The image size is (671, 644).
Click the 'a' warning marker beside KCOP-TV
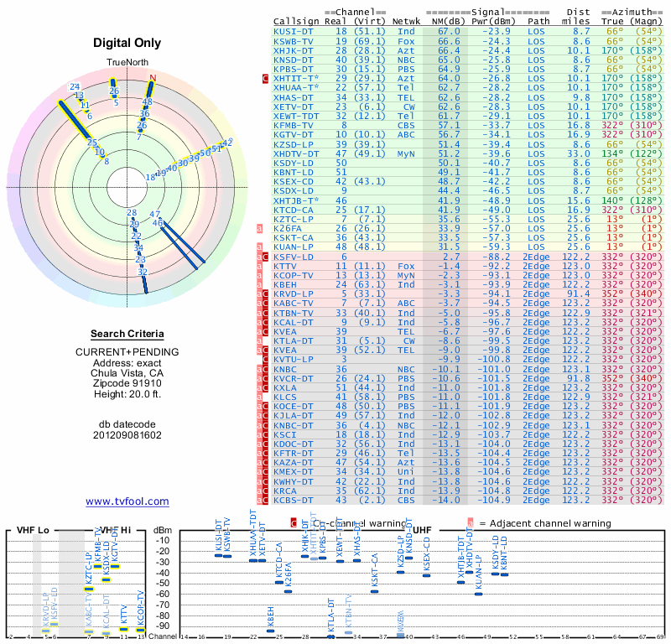tap(259, 276)
